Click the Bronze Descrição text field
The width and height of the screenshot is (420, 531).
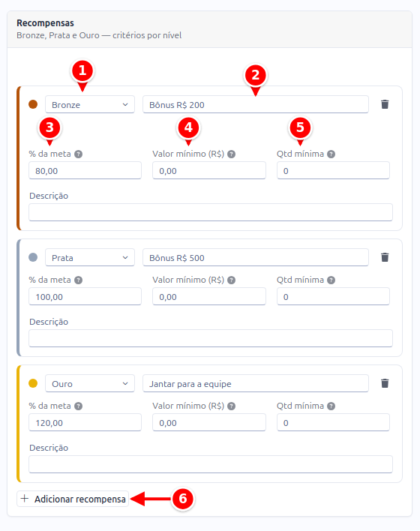(x=211, y=212)
